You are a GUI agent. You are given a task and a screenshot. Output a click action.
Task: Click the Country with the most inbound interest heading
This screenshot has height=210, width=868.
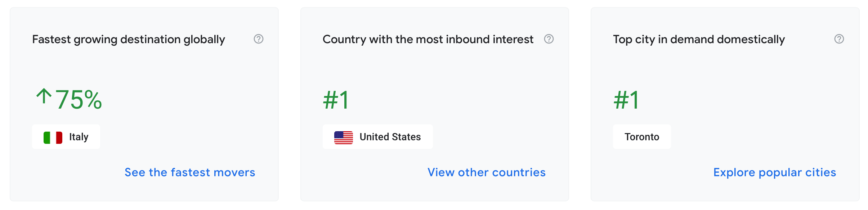(428, 39)
